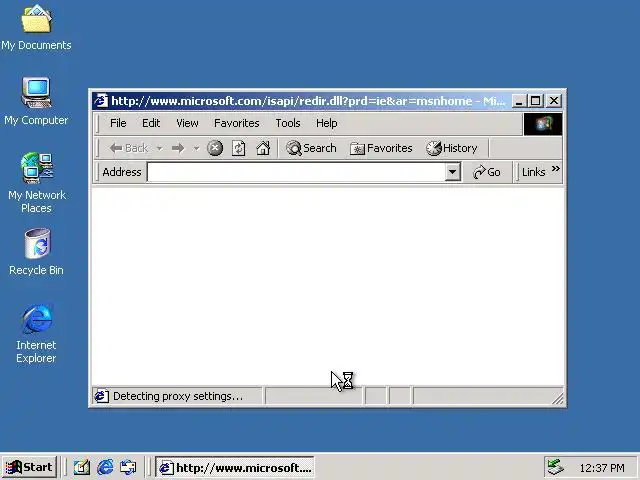Viewport: 640px width, 480px height.
Task: Open the File menu
Action: [118, 123]
